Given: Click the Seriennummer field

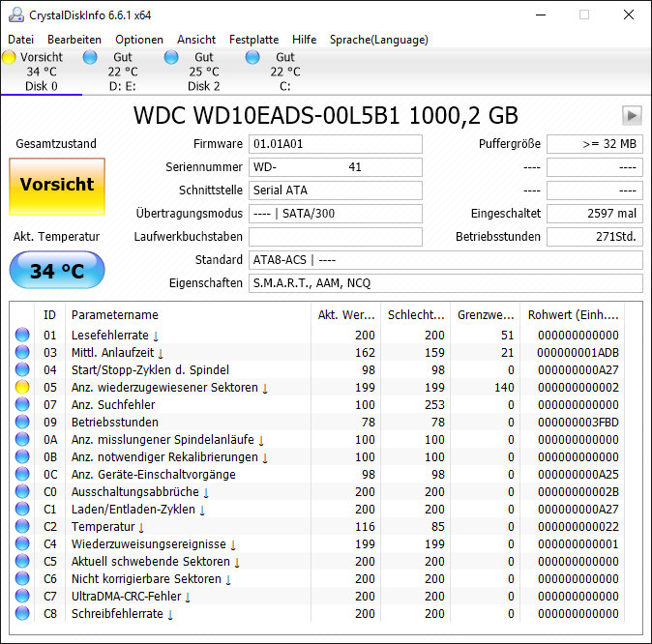Looking at the screenshot, I should (336, 167).
